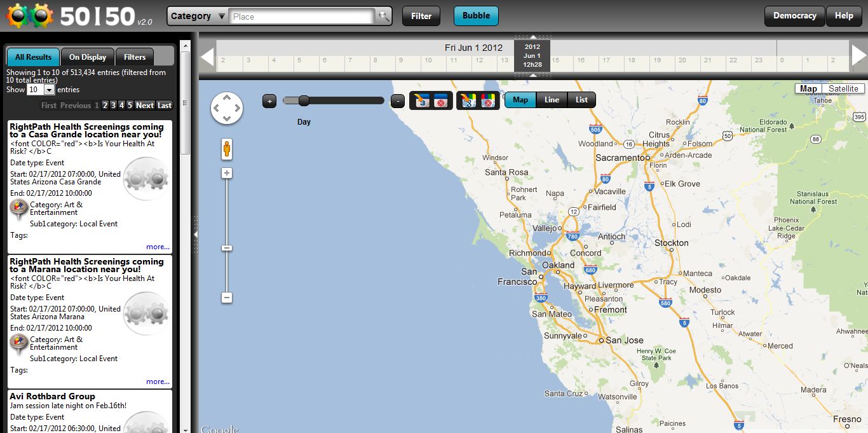Screen dimensions: 868x433
Task: Click Casa Grande RightPath Health Screenings title
Action: tap(86, 130)
